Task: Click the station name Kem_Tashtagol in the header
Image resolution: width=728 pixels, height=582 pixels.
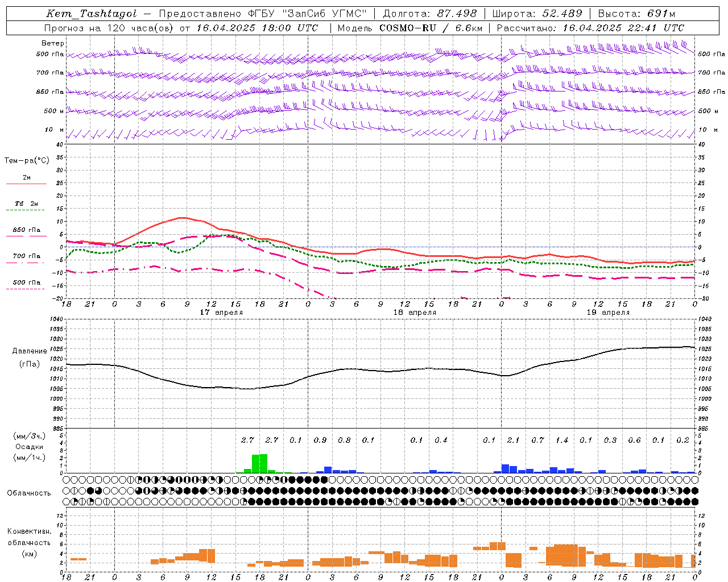Action: (x=91, y=14)
